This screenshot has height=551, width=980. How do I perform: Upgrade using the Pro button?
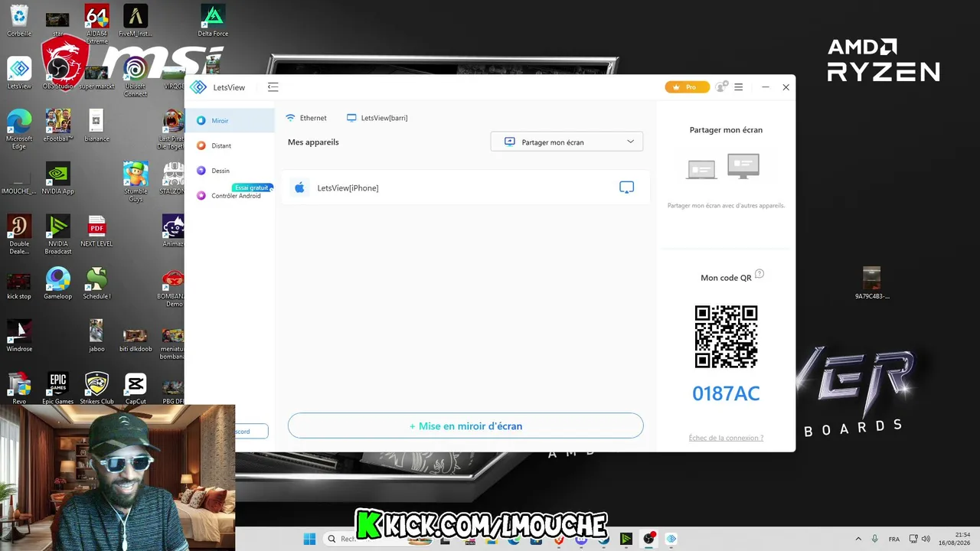687,87
